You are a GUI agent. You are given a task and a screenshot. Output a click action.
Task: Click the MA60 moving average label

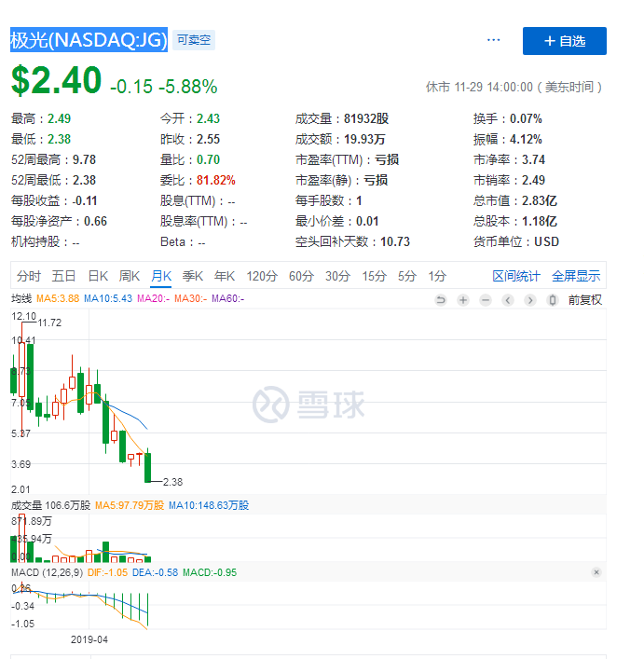[x=227, y=298]
